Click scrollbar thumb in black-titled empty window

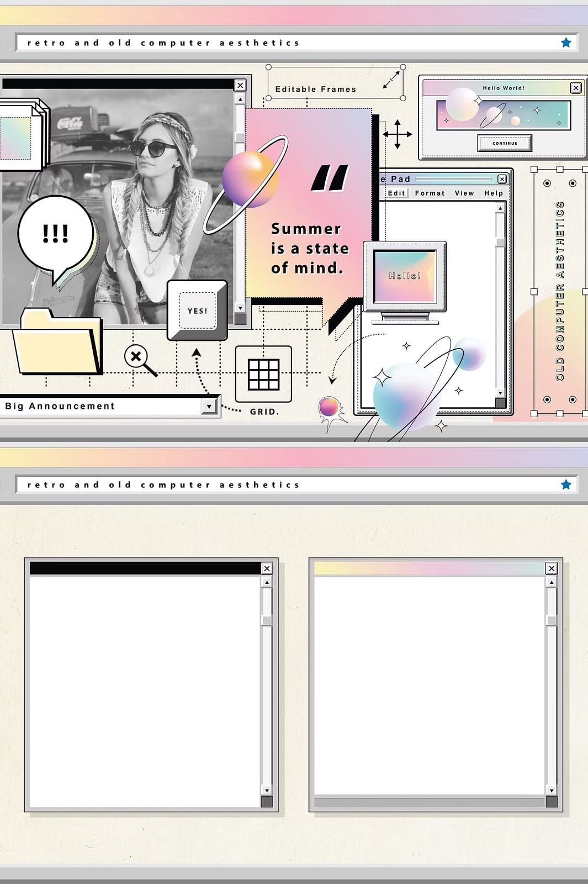(x=267, y=620)
